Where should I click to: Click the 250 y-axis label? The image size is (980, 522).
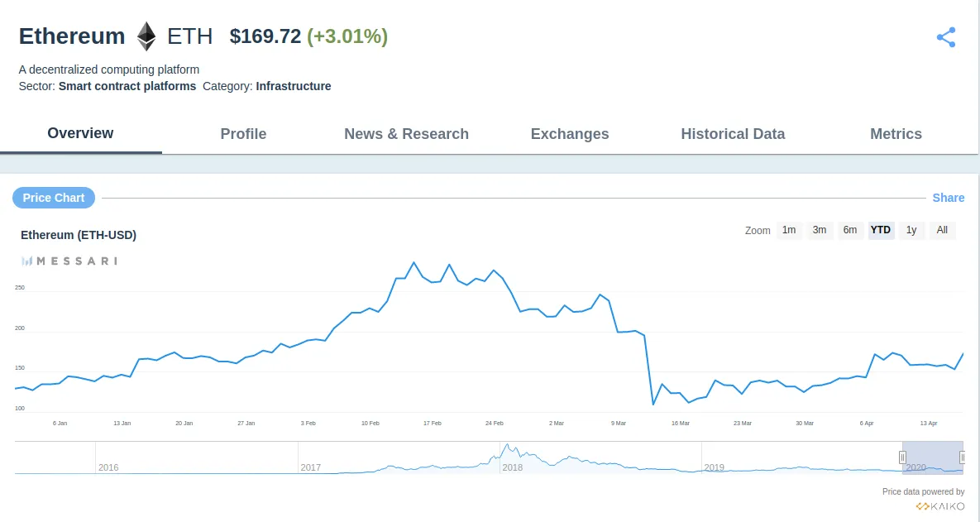coord(20,288)
